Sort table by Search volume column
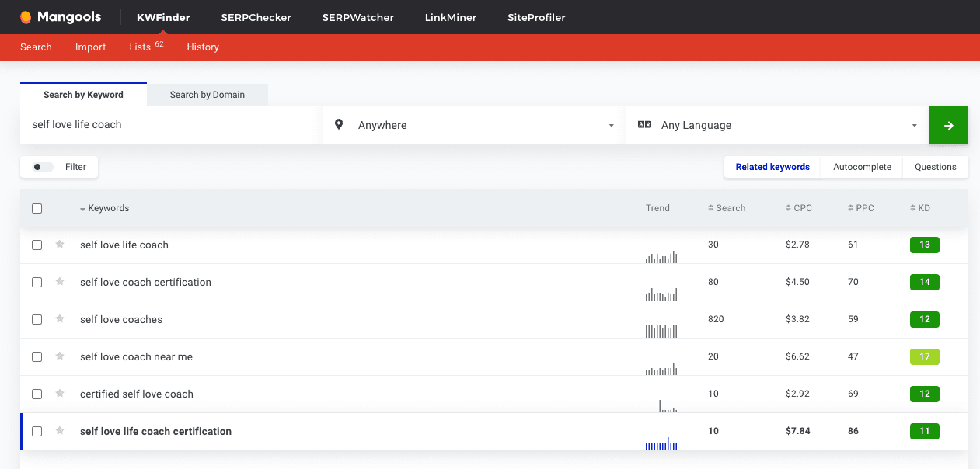980x469 pixels. coord(727,208)
